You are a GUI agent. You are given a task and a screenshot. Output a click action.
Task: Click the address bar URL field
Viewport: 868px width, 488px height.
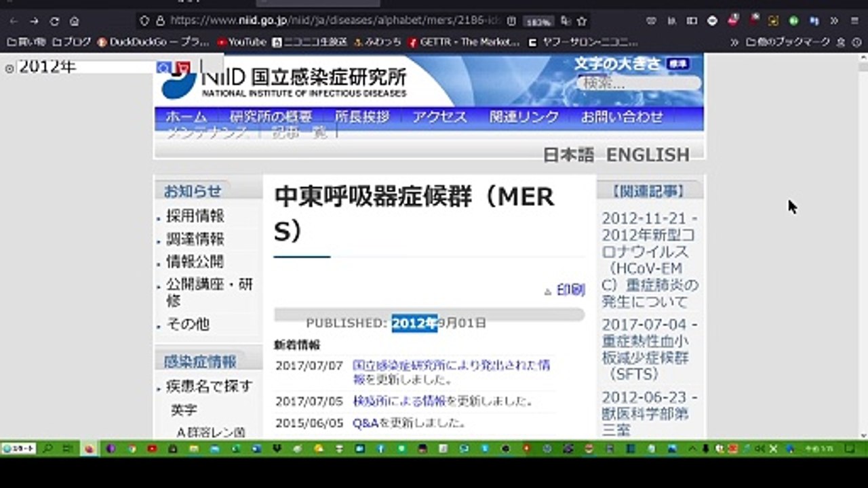pyautogui.click(x=336, y=21)
